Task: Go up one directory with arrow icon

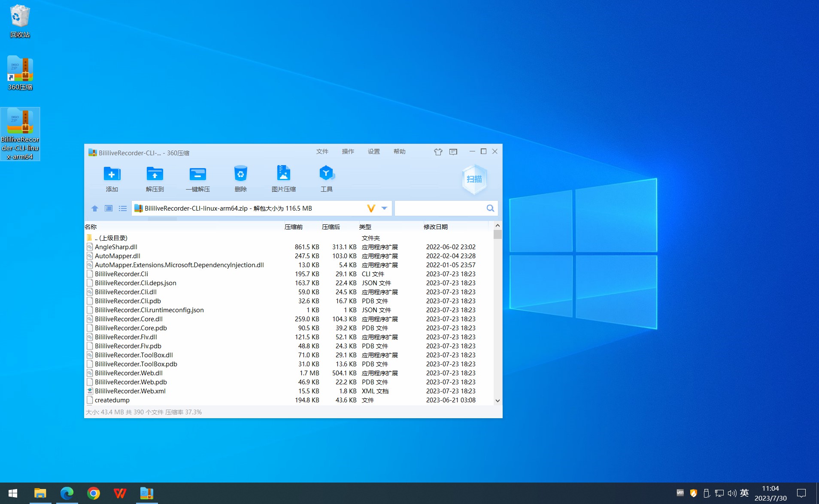Action: click(95, 208)
